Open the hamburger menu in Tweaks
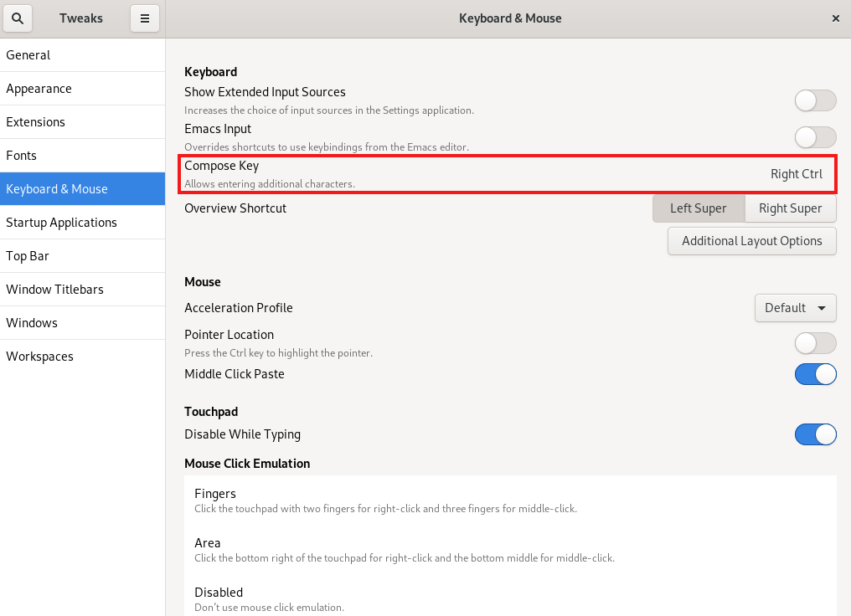 [144, 18]
